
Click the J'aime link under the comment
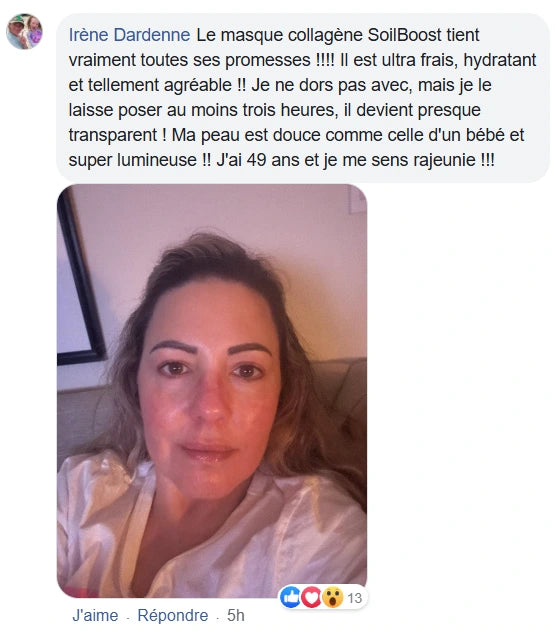(x=95, y=615)
